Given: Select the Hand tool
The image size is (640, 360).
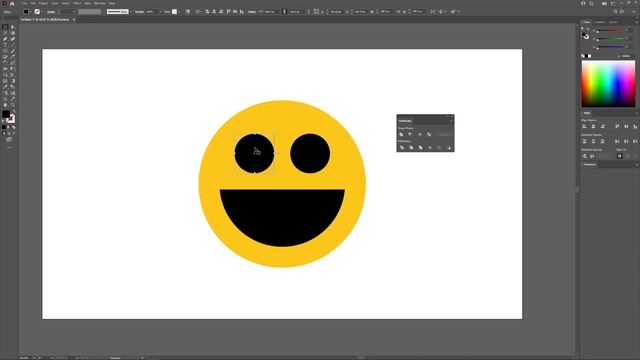Looking at the screenshot, I should [x=5, y=105].
